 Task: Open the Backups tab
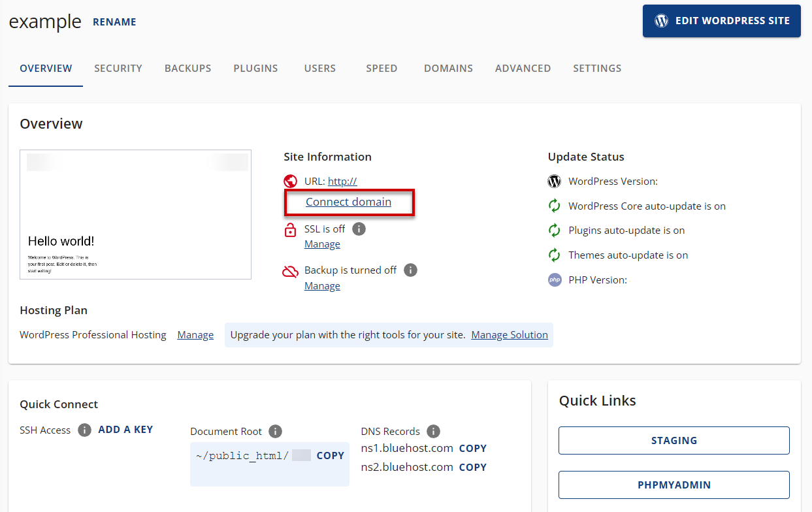(188, 68)
